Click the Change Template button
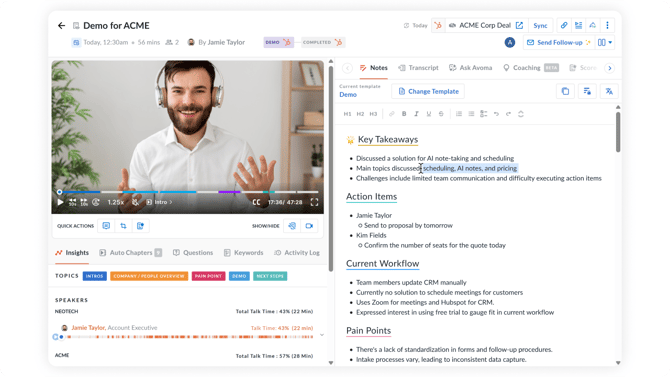This screenshot has width=670, height=377. (x=428, y=91)
